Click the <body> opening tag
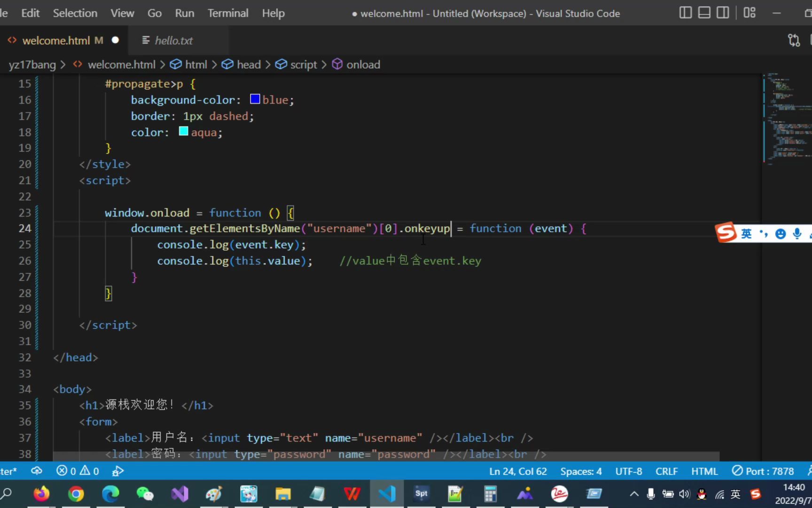812x508 pixels. point(72,389)
